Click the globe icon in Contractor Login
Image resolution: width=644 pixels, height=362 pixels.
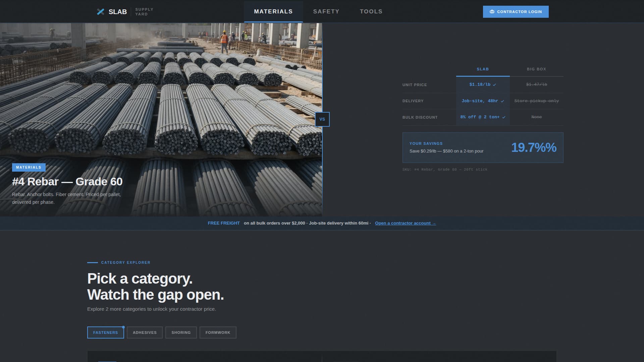(492, 11)
